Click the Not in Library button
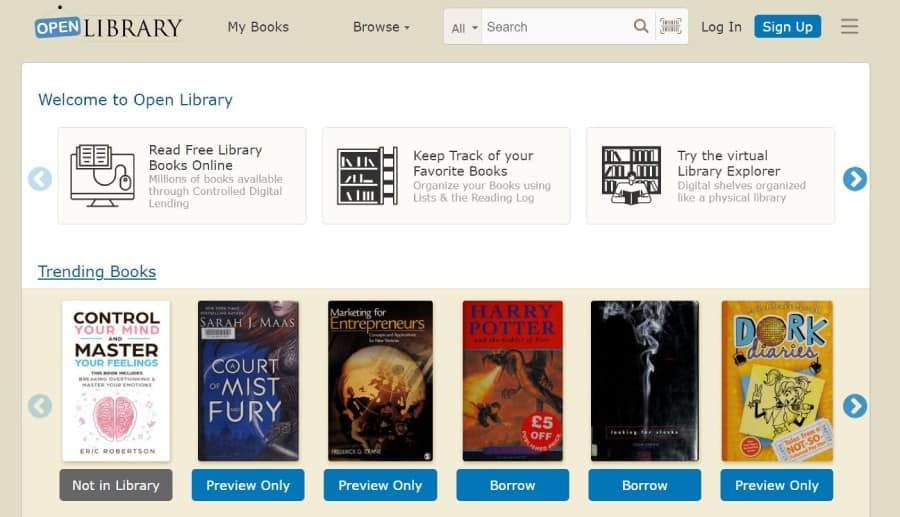Screen dimensions: 900x517 tap(116, 485)
